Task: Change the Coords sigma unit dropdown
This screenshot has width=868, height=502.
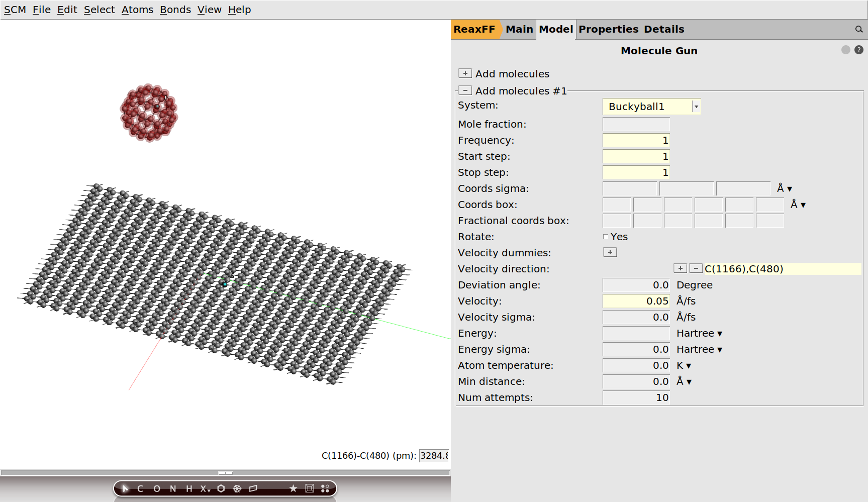Action: [x=784, y=188]
